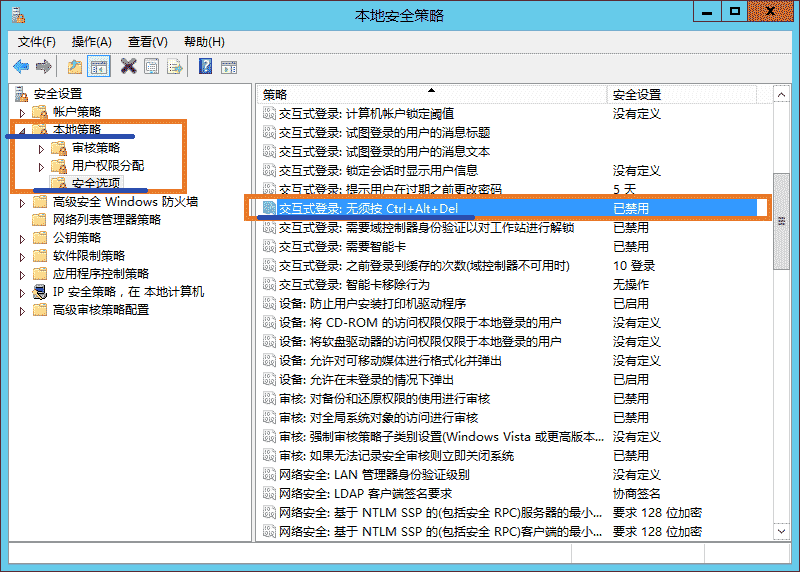Click policy icon for 交互式登录: 需要智能卡
This screenshot has height=572, width=800.
click(269, 246)
